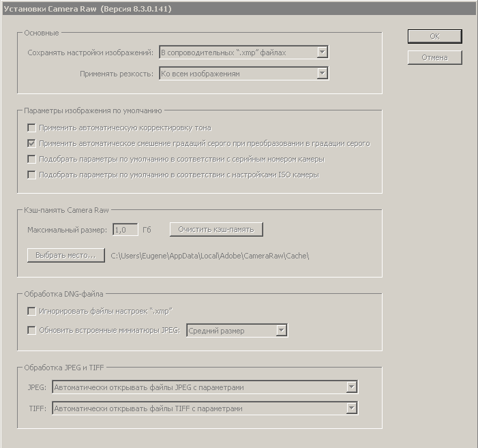The image size is (478, 448).
Task: Uncheck automatic grayscale mix checkbox
Action: pos(31,143)
